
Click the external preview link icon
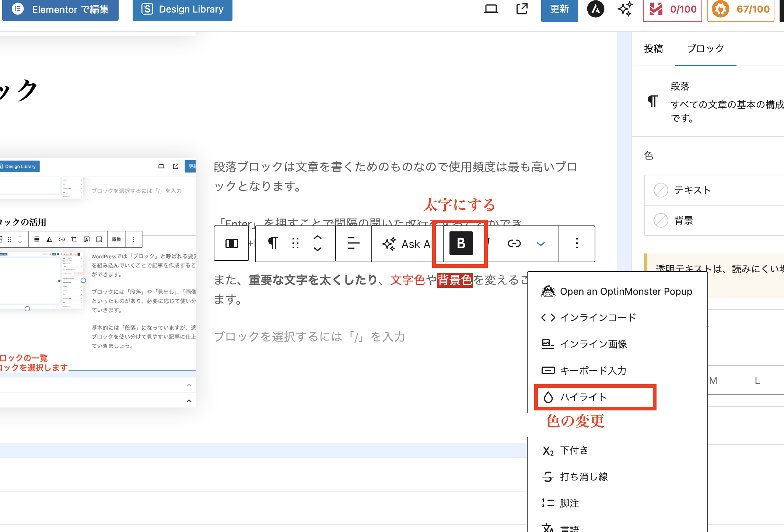(x=522, y=9)
